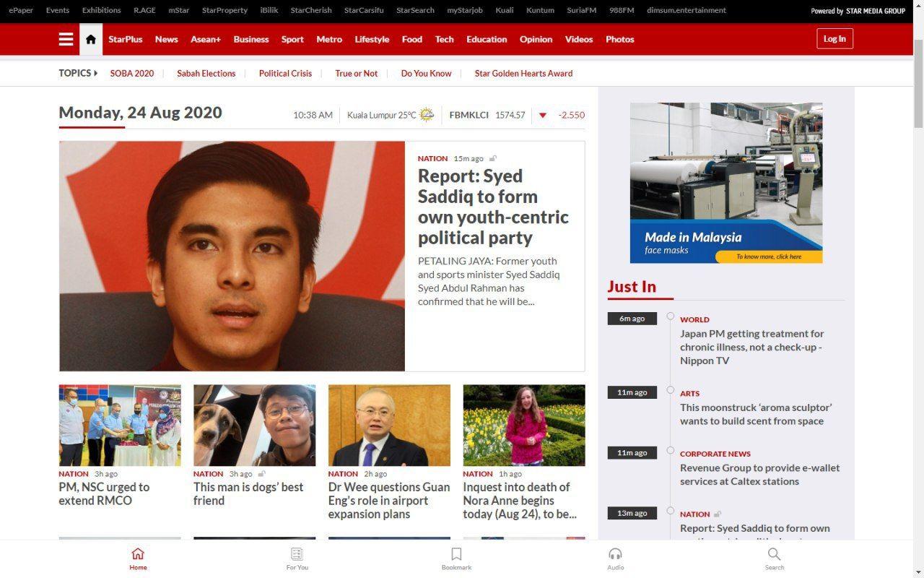Click the Kuala Lumpur weather icon
This screenshot has width=924, height=578.
[427, 115]
